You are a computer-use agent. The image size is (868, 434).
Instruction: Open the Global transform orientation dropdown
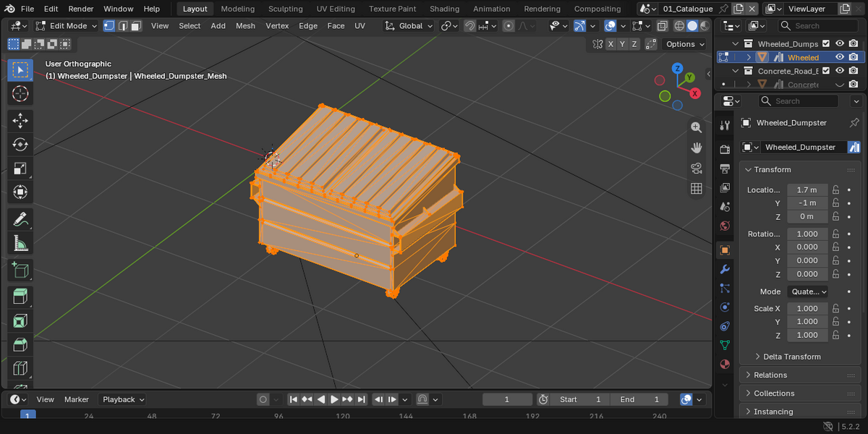(409, 25)
